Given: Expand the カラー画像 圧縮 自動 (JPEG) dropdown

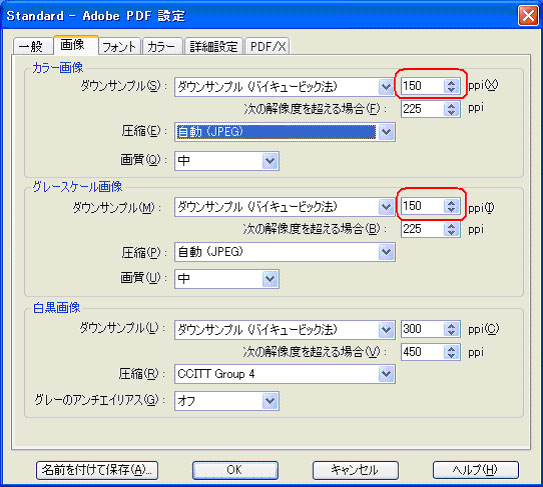Looking at the screenshot, I should click(x=285, y=132).
